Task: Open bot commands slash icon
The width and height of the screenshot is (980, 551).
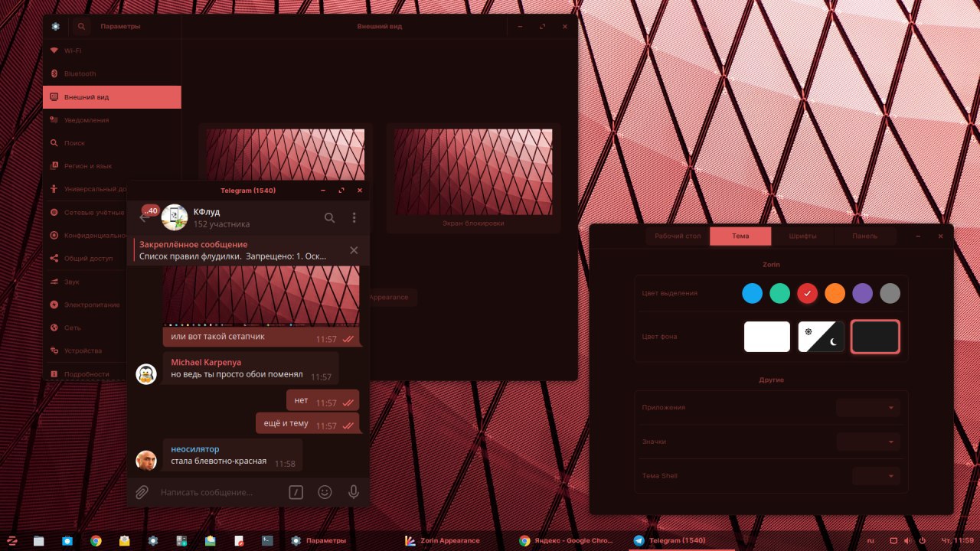Action: [296, 492]
